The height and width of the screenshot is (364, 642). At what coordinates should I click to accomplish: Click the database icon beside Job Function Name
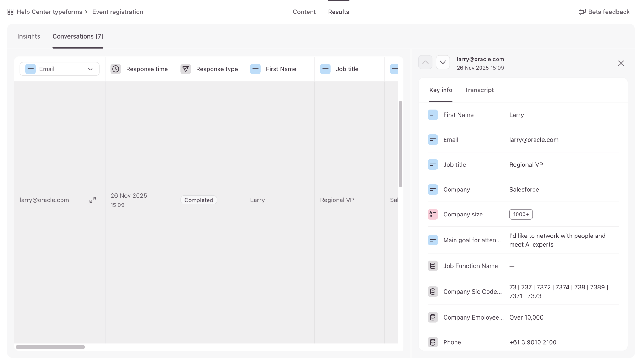[433, 266]
